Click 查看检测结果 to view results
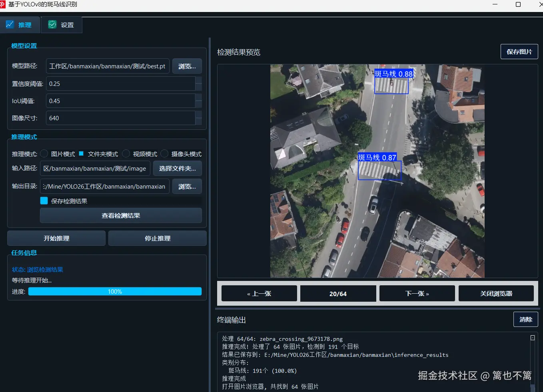This screenshot has width=543, height=392. pyautogui.click(x=121, y=215)
